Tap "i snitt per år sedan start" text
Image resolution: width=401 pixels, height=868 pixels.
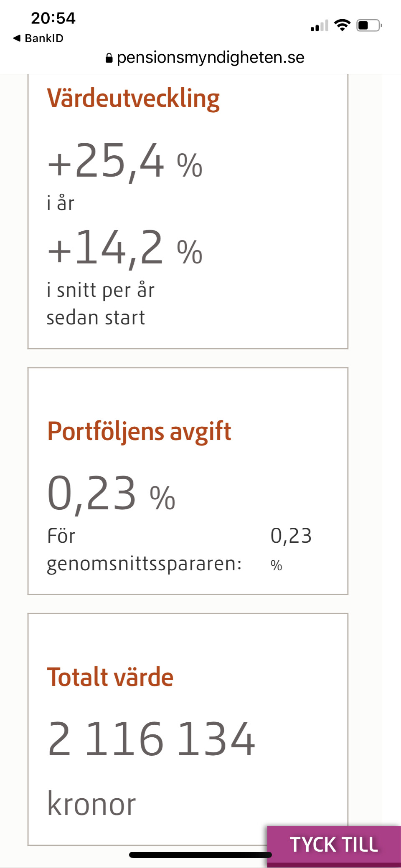pyautogui.click(x=100, y=304)
